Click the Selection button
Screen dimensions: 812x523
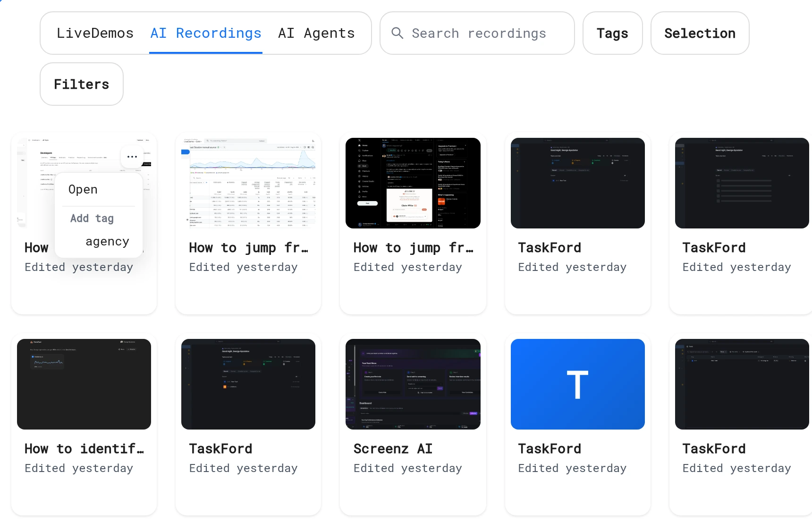tap(700, 33)
